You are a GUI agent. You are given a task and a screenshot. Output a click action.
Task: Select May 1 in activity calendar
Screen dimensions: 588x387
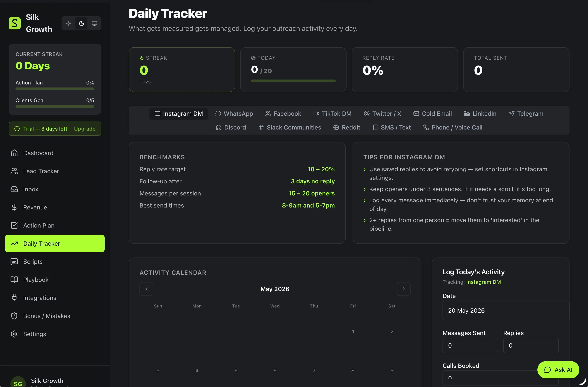(353, 331)
